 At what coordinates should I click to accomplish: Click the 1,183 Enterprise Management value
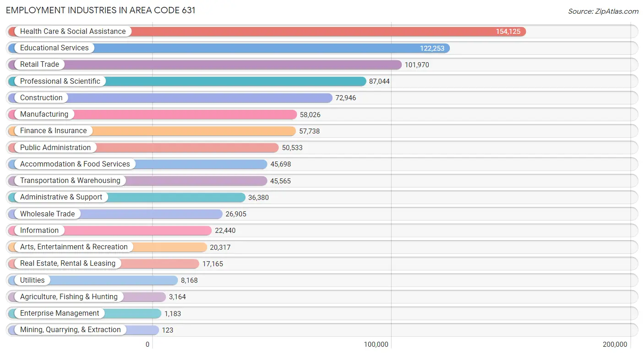pos(173,313)
